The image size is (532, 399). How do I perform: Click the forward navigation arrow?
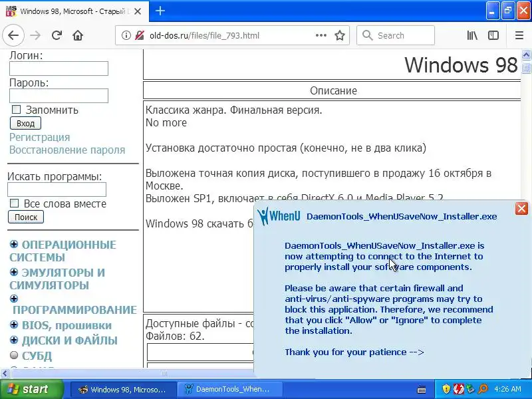tap(35, 35)
